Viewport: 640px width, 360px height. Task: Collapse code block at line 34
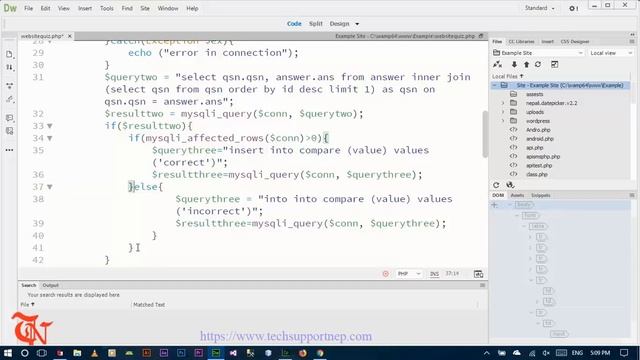coord(50,138)
